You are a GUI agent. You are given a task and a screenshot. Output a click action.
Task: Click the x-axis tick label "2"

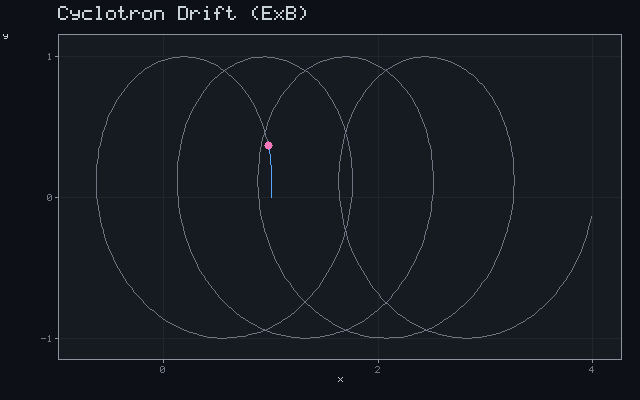pos(378,370)
